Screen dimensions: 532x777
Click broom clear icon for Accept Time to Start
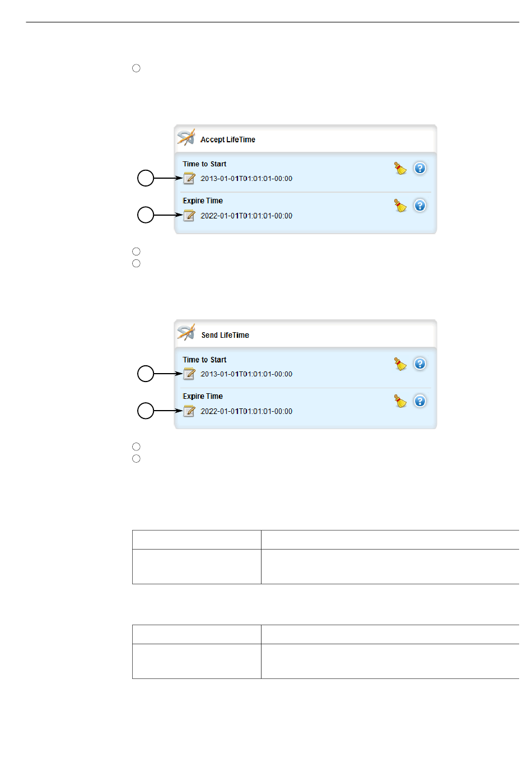[400, 168]
